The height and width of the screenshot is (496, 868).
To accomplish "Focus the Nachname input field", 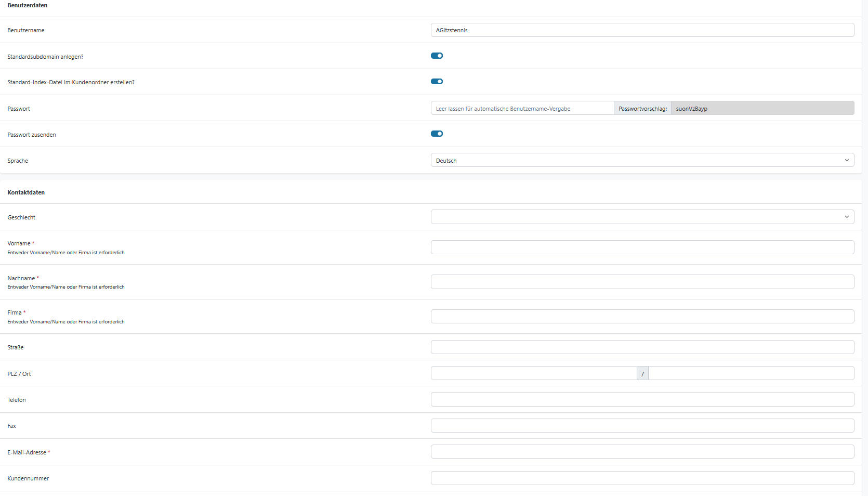I will [642, 282].
